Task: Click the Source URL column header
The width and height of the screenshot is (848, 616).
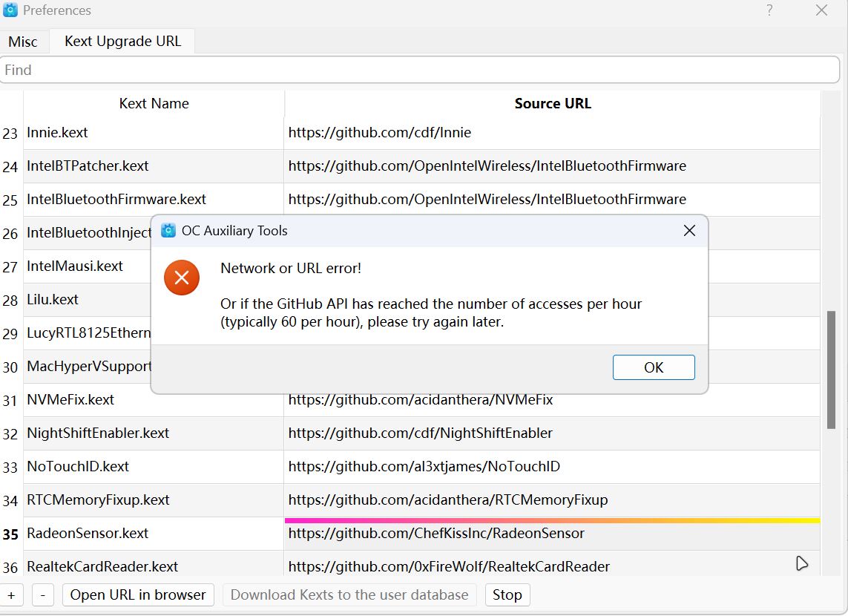Action: pos(553,104)
